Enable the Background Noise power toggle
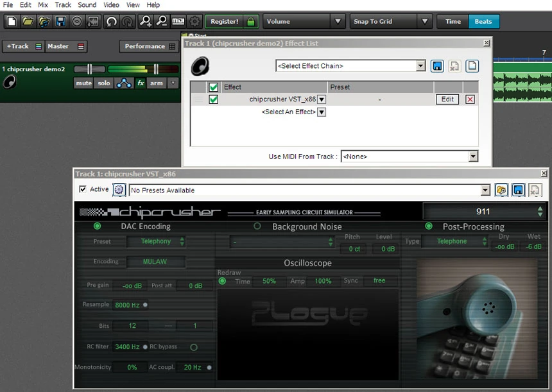The image size is (552, 392). coord(257,226)
